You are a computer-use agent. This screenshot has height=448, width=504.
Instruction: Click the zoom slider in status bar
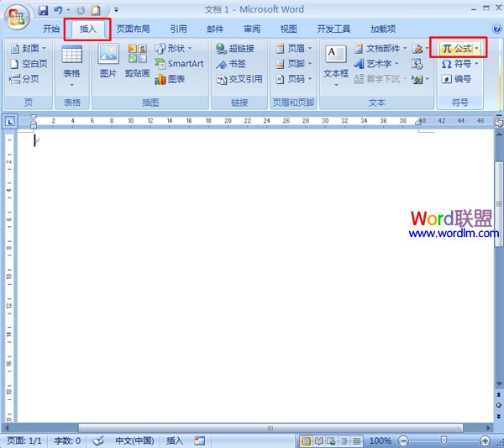tap(444, 440)
